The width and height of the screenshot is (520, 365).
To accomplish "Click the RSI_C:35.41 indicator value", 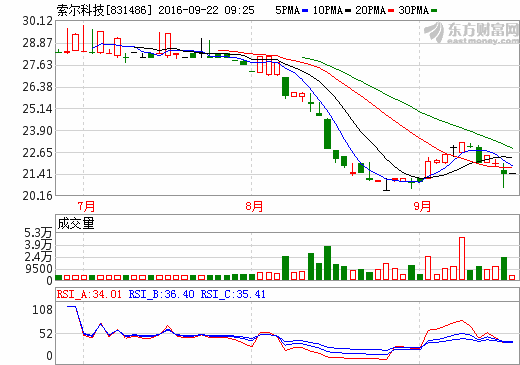I will tap(233, 294).
